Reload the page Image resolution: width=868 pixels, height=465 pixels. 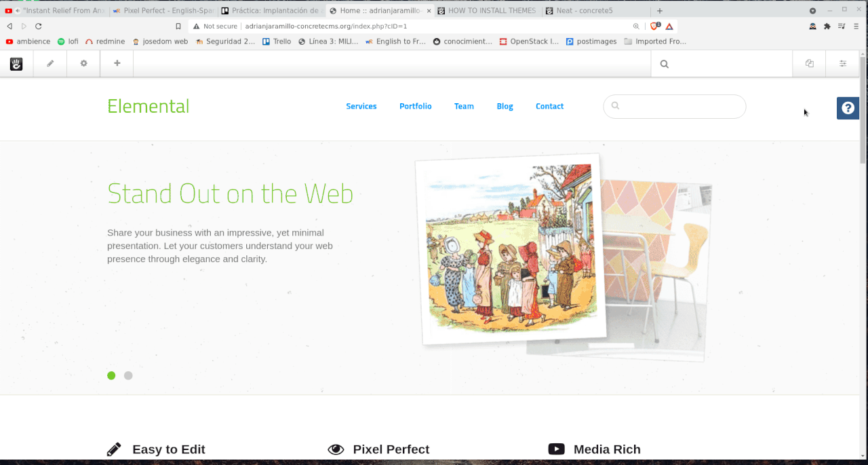point(39,26)
